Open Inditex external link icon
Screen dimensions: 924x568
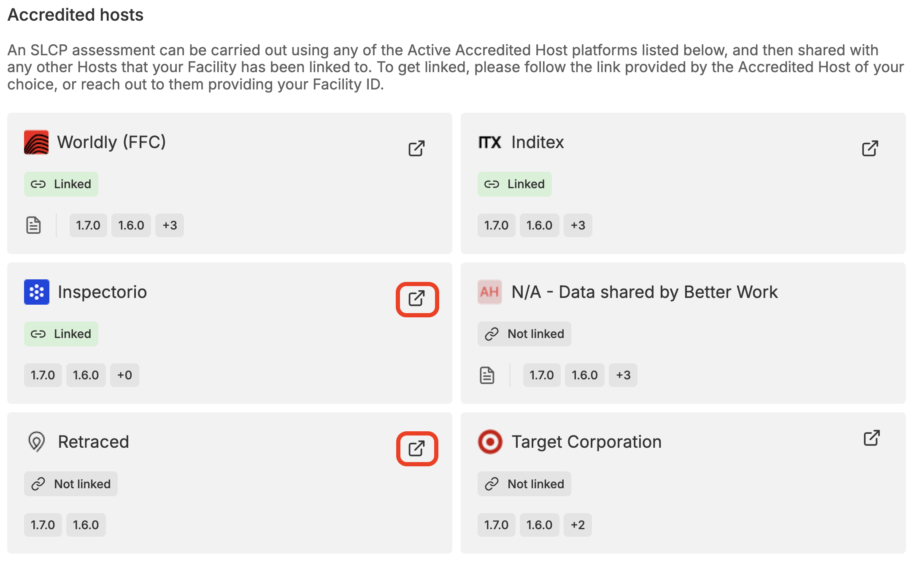[x=870, y=149]
